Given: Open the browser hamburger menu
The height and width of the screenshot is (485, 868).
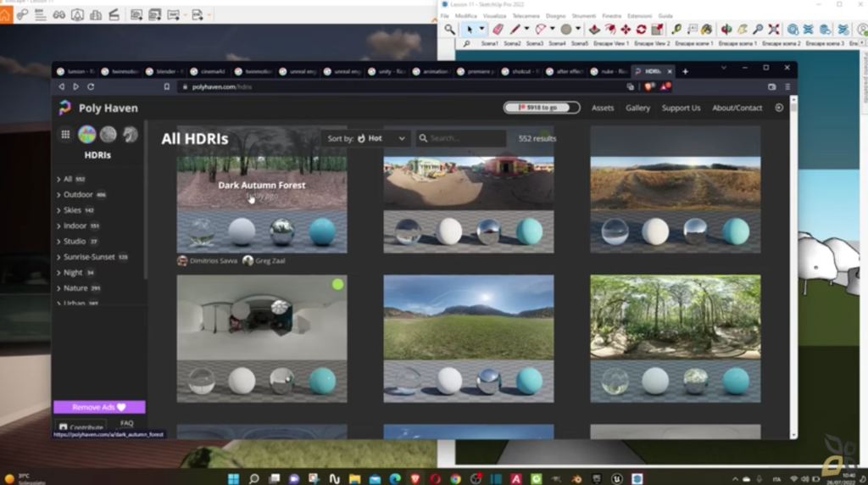Looking at the screenshot, I should coord(787,87).
